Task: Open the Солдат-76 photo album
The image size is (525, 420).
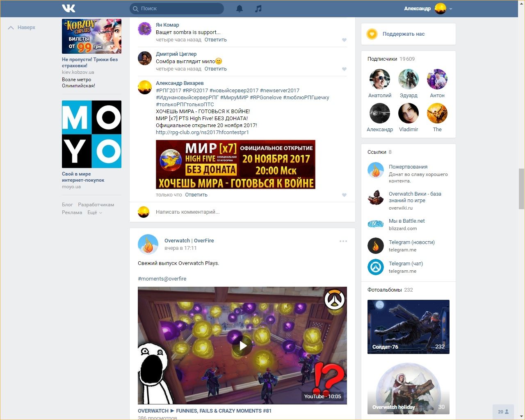Action: click(409, 327)
